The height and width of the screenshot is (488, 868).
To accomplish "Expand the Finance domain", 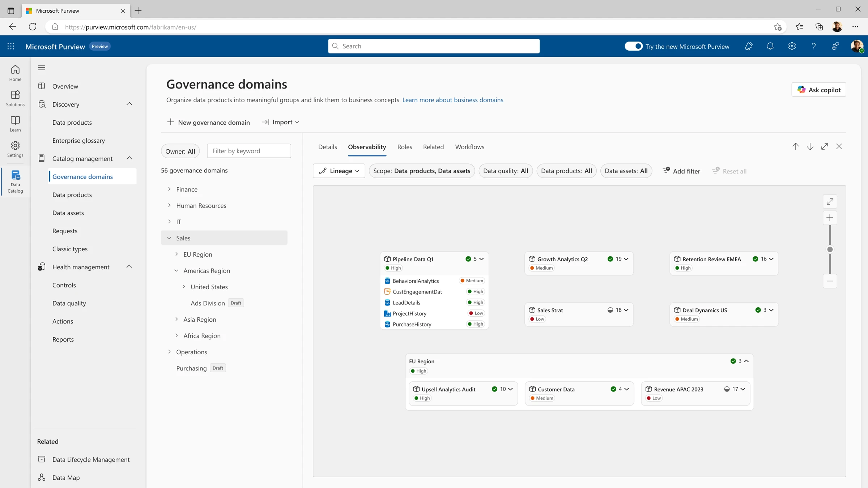I will (169, 189).
